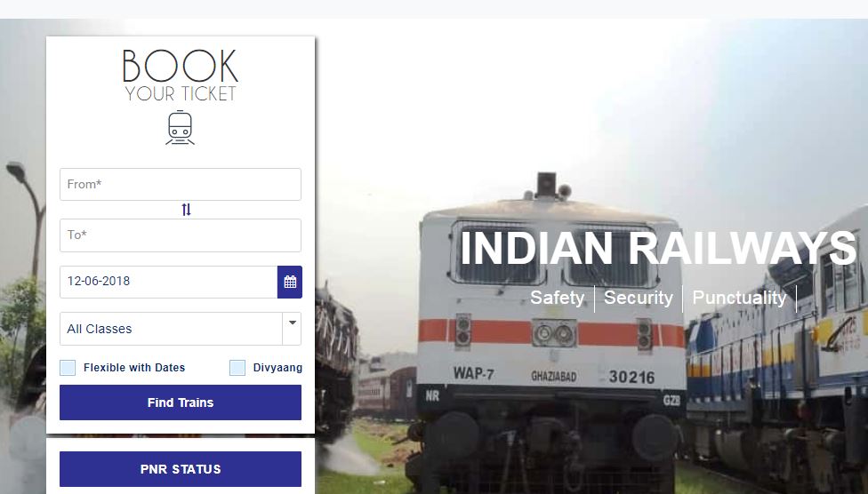
Task: Select the Punctuality banner text
Action: pyautogui.click(x=739, y=298)
